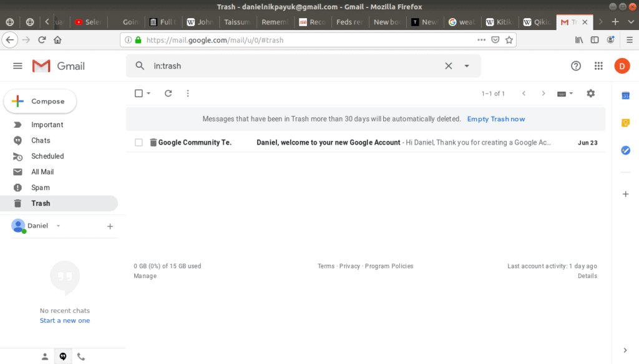The image size is (639, 364).
Task: Open Gmail main menu hamburger icon
Action: [17, 66]
